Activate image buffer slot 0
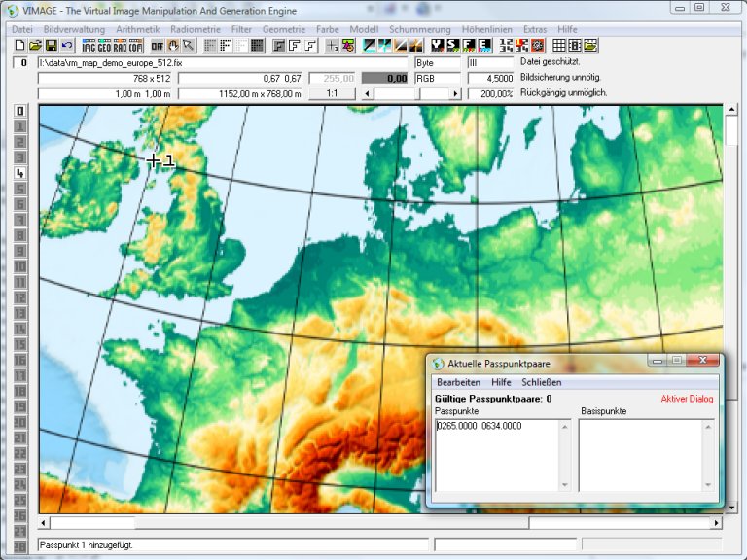The image size is (747, 560). click(x=19, y=111)
